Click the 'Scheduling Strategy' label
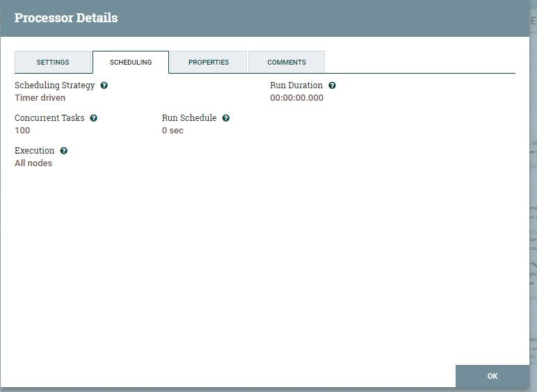537x392 pixels. coord(54,85)
